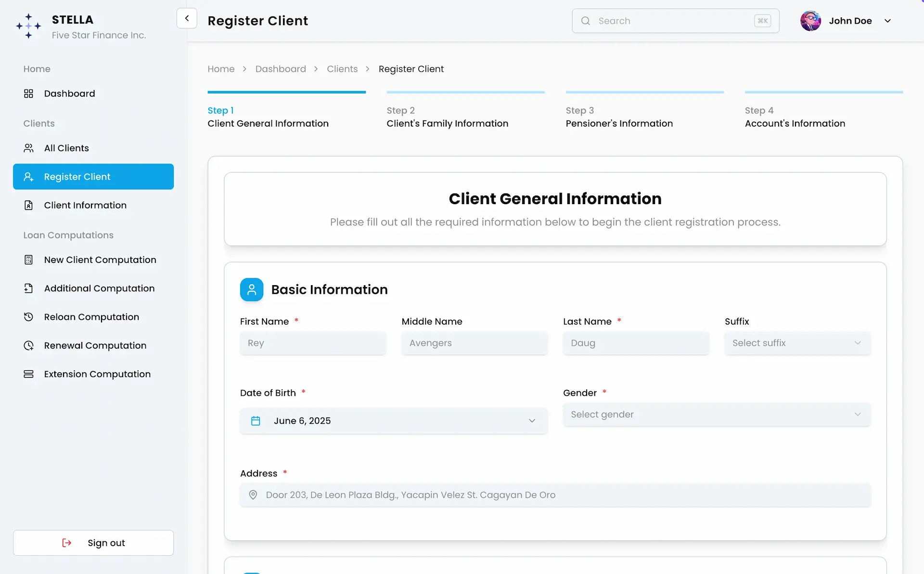Screen dimensions: 924x574
Task: Open Reloan Computation page
Action: [x=93, y=317]
